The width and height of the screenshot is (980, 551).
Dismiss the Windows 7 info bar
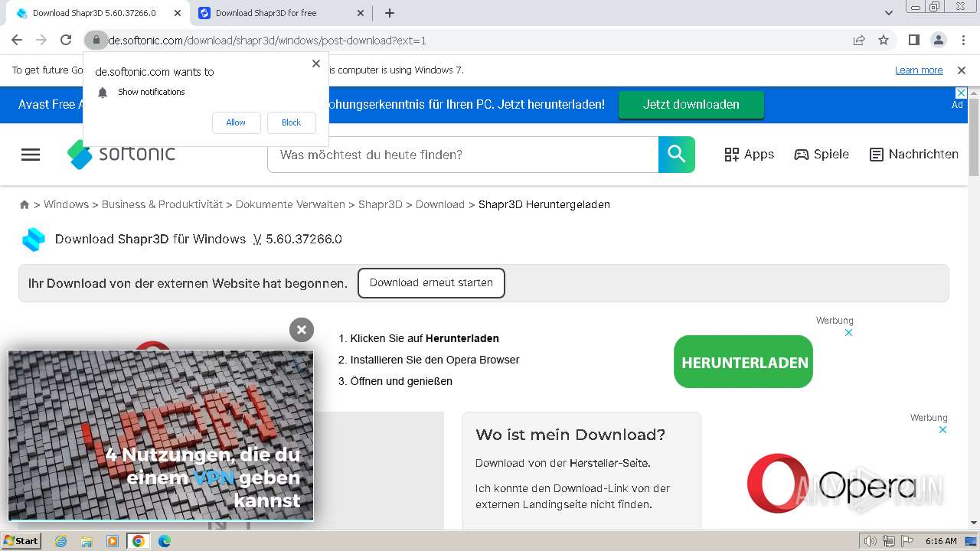click(x=962, y=70)
